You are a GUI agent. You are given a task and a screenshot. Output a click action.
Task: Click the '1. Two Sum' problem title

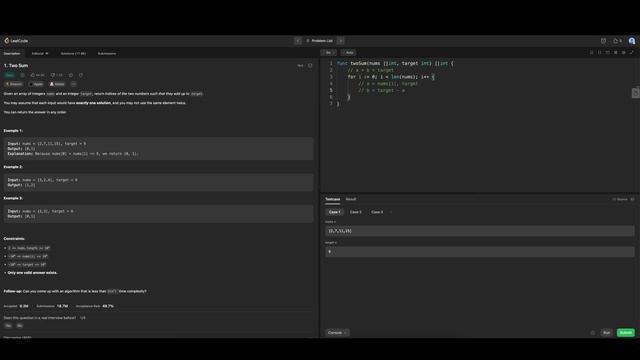pyautogui.click(x=16, y=65)
